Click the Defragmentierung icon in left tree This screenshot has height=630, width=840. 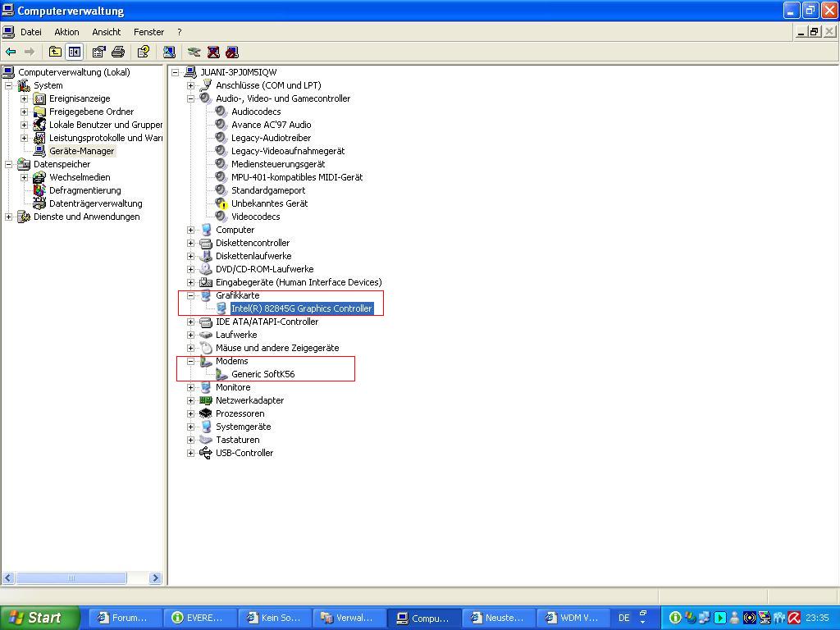click(39, 190)
